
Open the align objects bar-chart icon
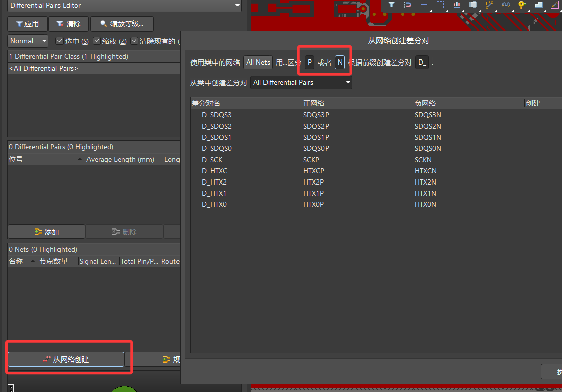pyautogui.click(x=457, y=5)
